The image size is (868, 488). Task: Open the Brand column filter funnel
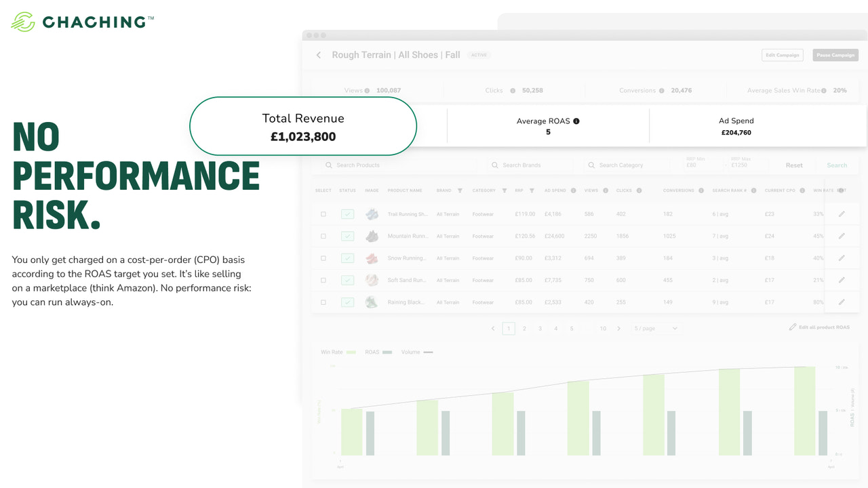coord(460,190)
